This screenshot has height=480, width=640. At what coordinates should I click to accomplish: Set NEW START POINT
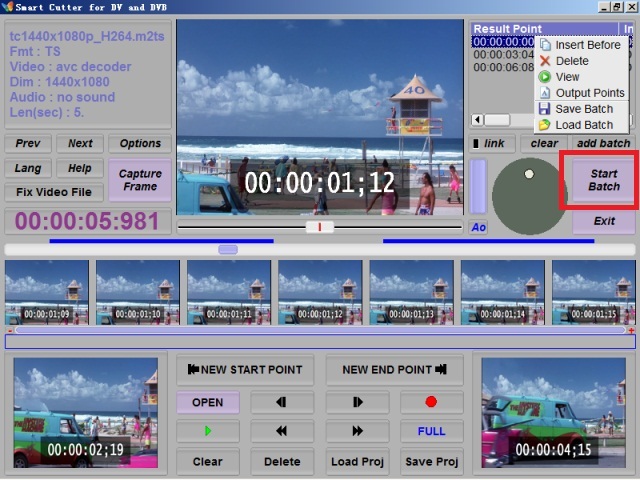coord(245,370)
